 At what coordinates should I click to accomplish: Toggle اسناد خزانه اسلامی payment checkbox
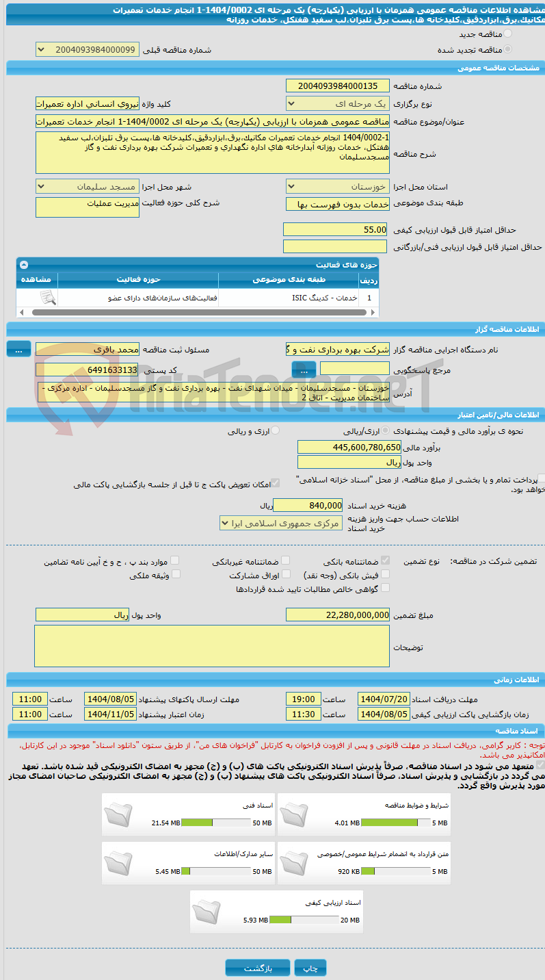tap(541, 479)
